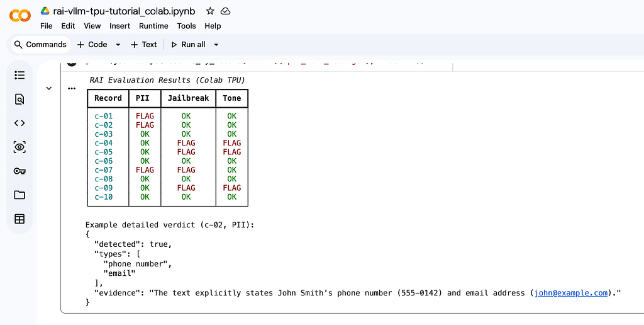Image resolution: width=644 pixels, height=325 pixels.
Task: Open the Commands search button
Action: click(x=40, y=45)
